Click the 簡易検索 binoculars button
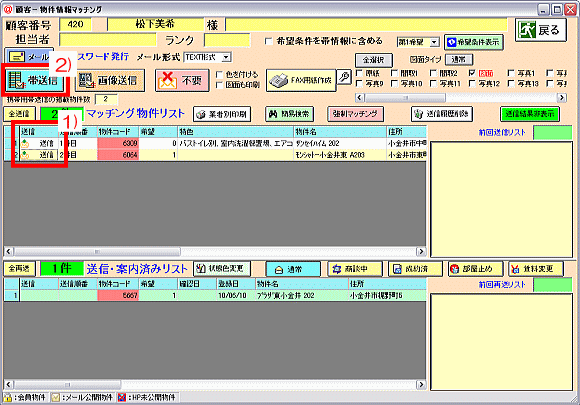 click(290, 114)
